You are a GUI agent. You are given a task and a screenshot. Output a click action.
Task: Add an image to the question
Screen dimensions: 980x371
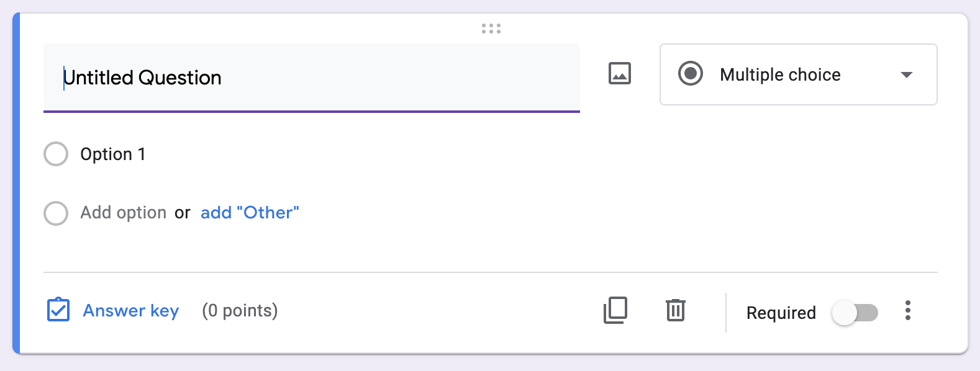coord(620,73)
